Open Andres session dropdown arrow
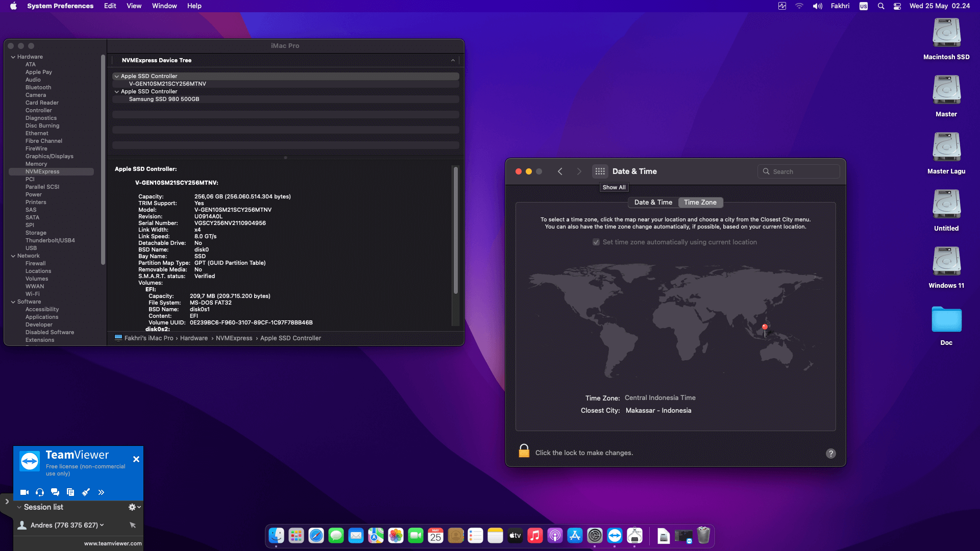 click(102, 525)
